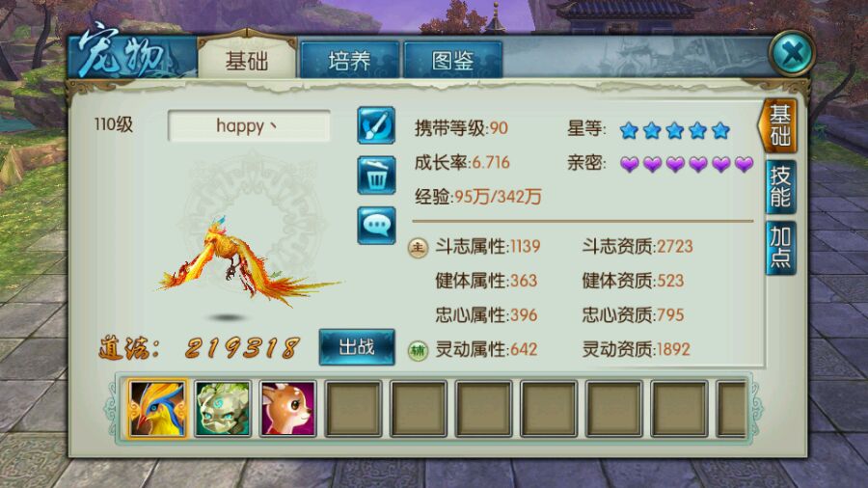Viewport: 868px width, 488px height.
Task: Click the 出战 button
Action: point(357,347)
